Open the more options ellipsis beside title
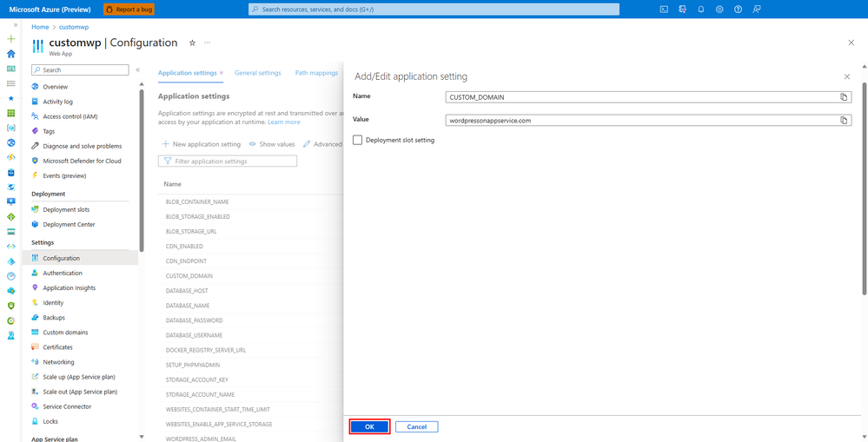The image size is (868, 442). pos(208,43)
